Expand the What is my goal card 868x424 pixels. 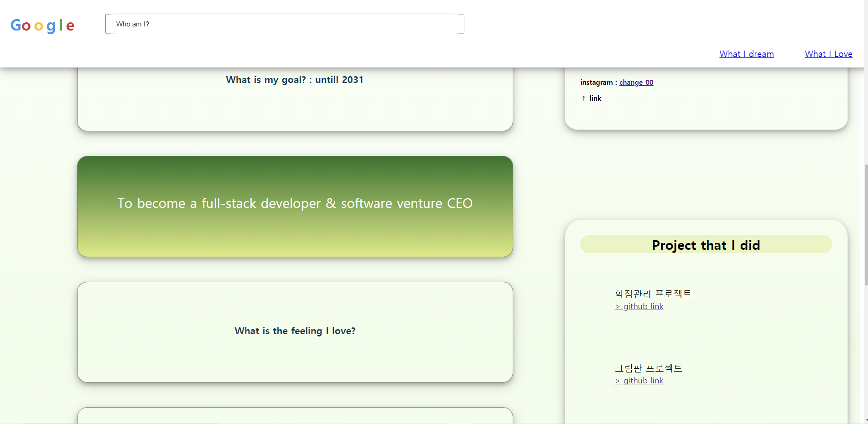(295, 80)
